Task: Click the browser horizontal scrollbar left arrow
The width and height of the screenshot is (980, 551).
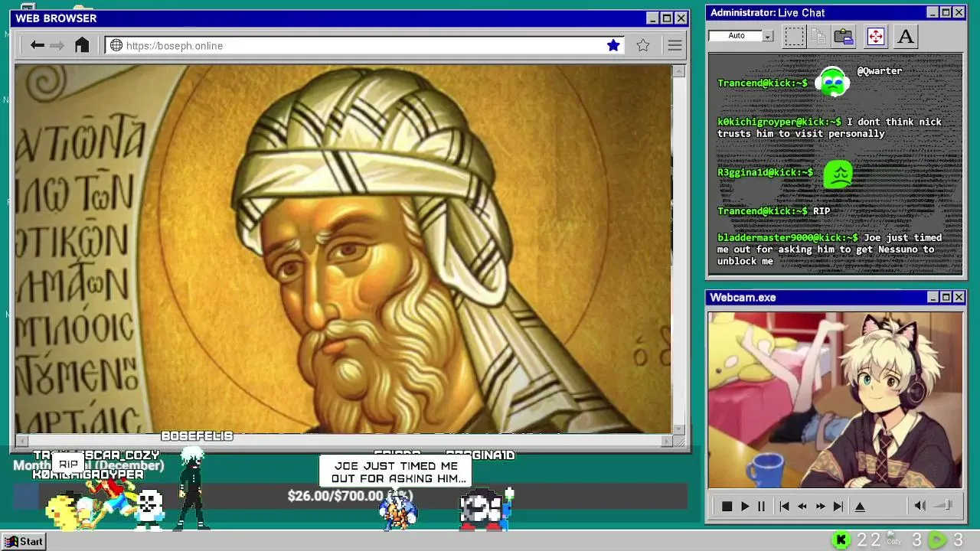Action: [x=21, y=441]
